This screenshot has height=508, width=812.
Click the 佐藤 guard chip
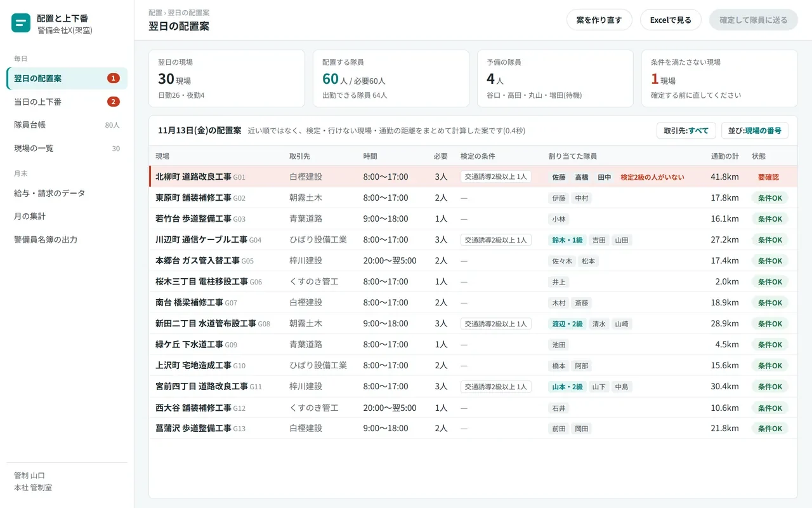tap(559, 177)
